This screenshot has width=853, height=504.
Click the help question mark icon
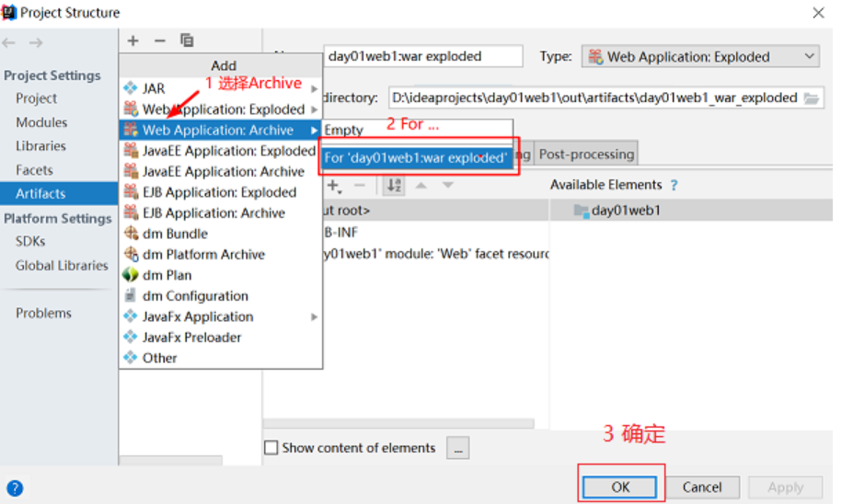point(15,488)
